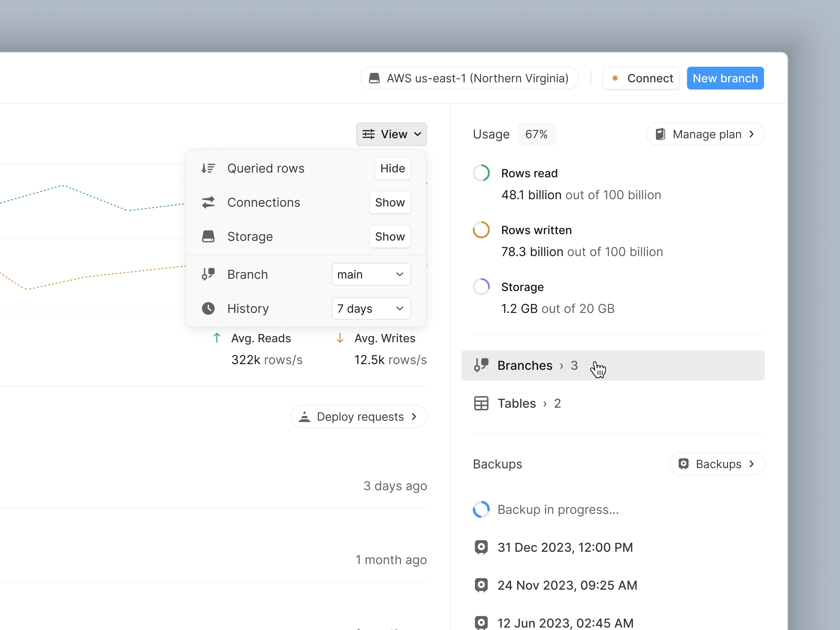Click the drive icon beside AWS us-east-1

[374, 78]
